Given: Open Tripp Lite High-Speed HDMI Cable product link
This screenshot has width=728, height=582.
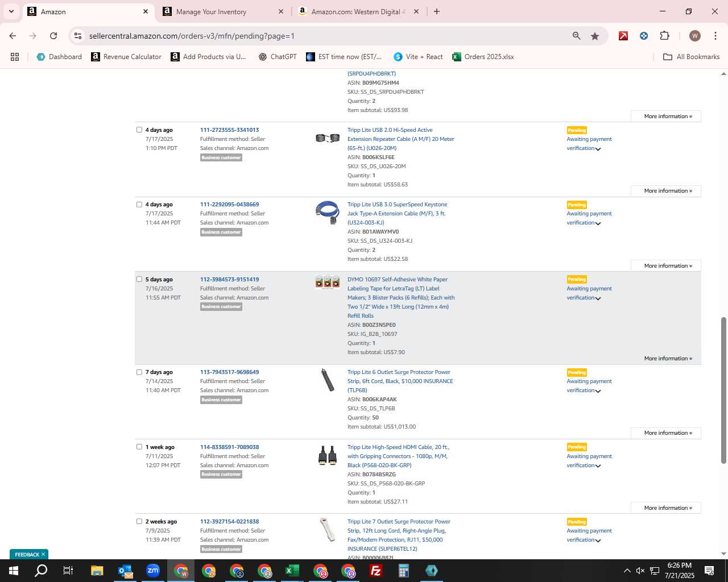Looking at the screenshot, I should 398,456.
